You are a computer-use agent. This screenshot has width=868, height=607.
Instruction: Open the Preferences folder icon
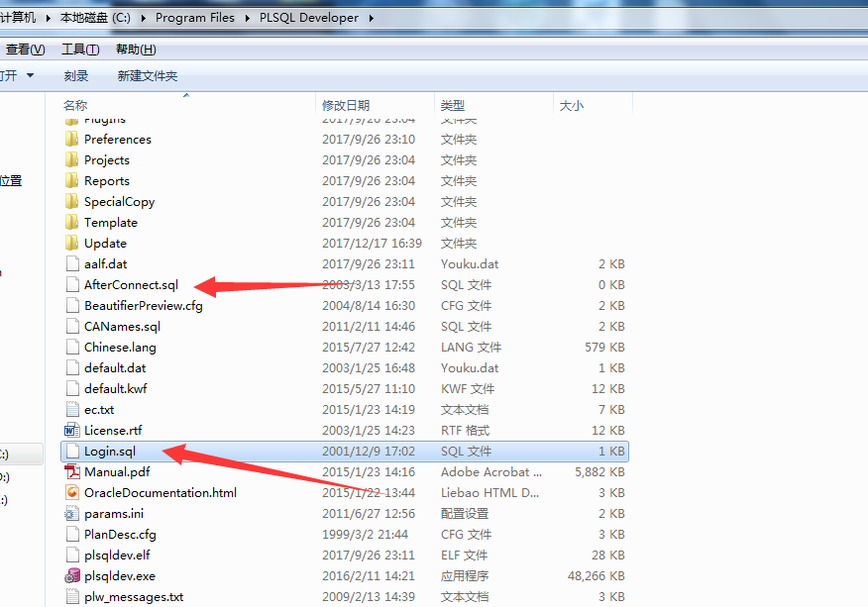coord(72,139)
